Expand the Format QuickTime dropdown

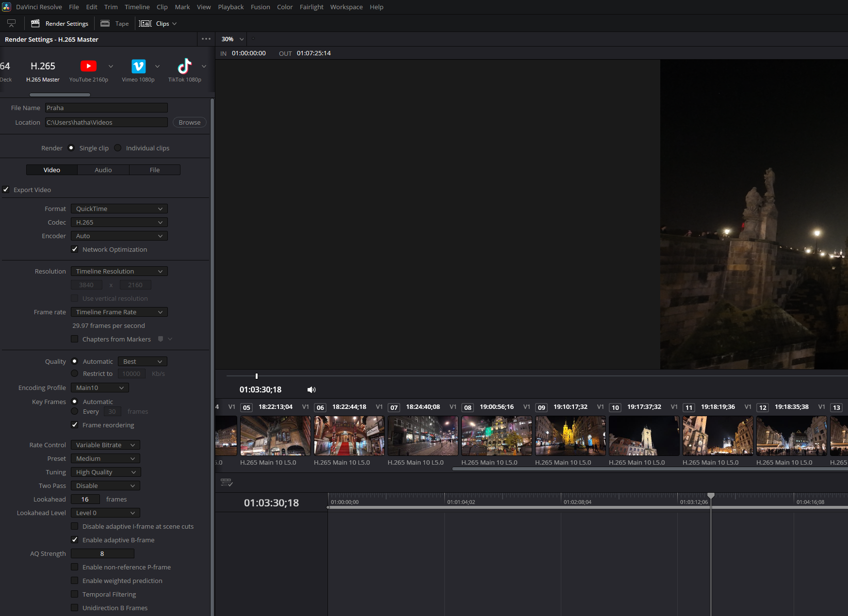point(119,209)
